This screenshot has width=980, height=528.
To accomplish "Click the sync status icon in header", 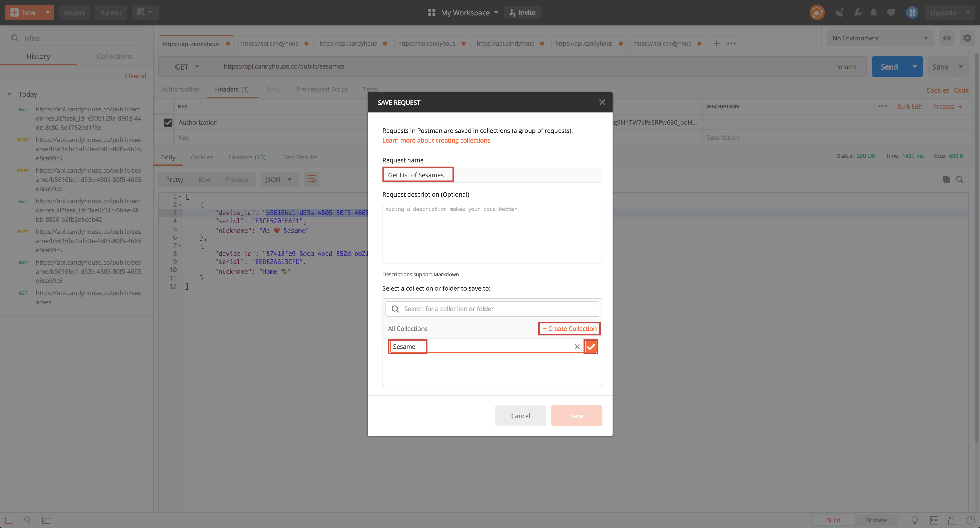I will 817,12.
